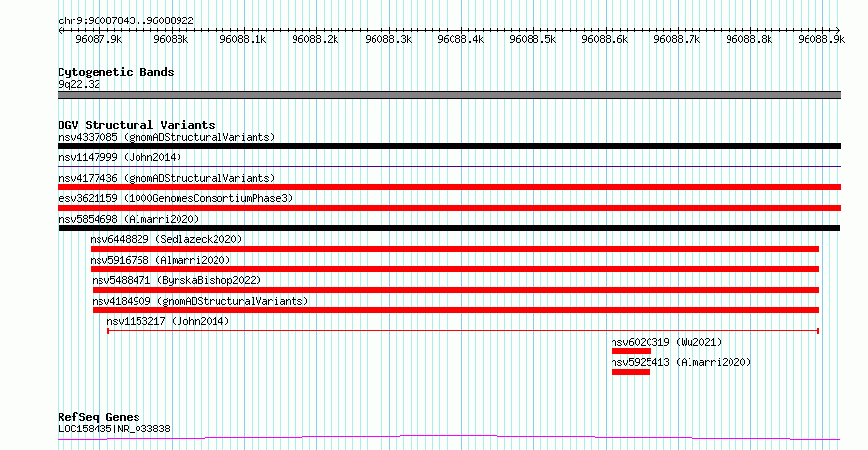Open variant label nsv5488471 (ByrskaBishop2022)
Viewport: 868px width, 450px height.
(x=177, y=280)
